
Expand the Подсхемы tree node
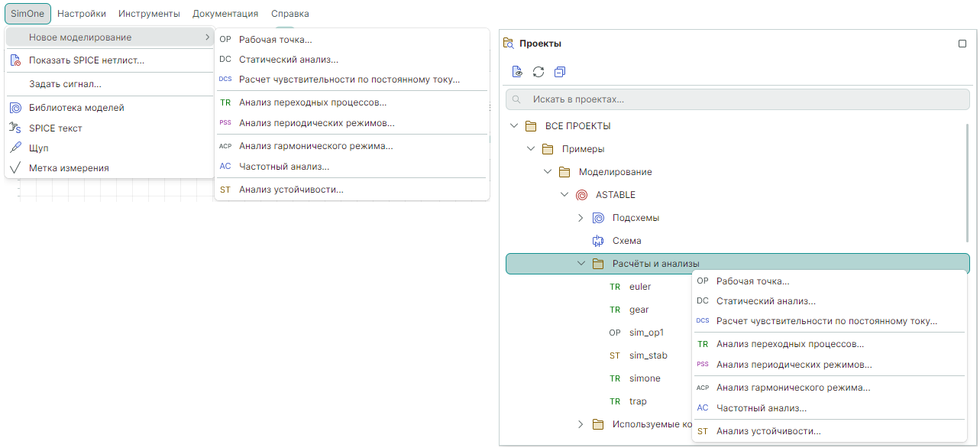tap(581, 218)
